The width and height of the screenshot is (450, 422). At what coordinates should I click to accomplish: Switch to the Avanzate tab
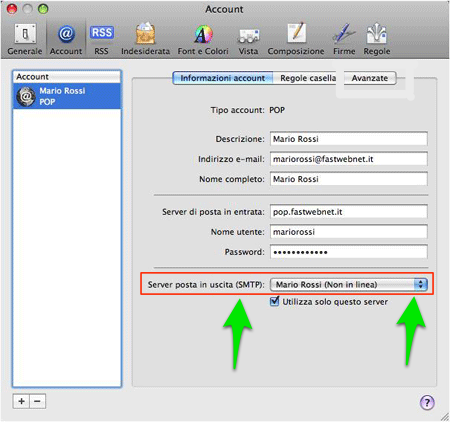click(x=370, y=78)
